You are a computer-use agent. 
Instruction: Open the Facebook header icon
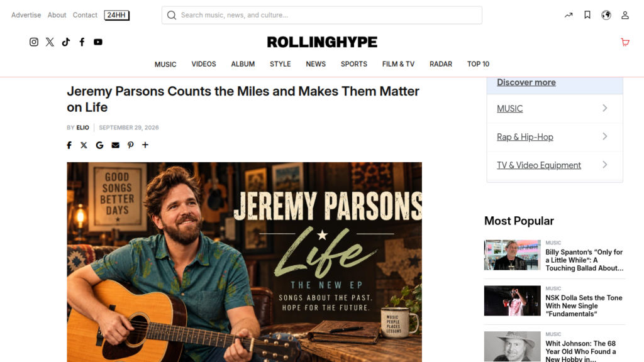click(x=82, y=42)
